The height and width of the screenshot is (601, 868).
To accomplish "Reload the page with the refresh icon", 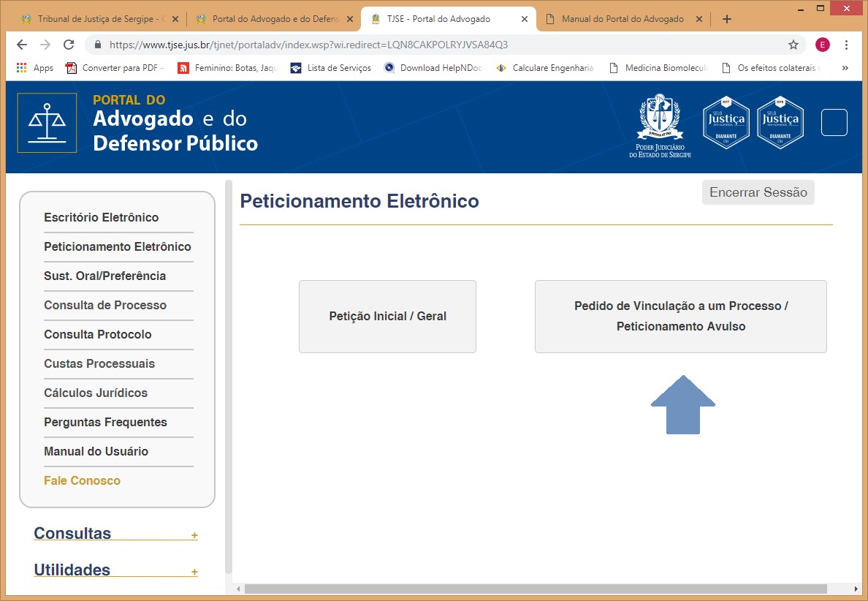I will (69, 45).
